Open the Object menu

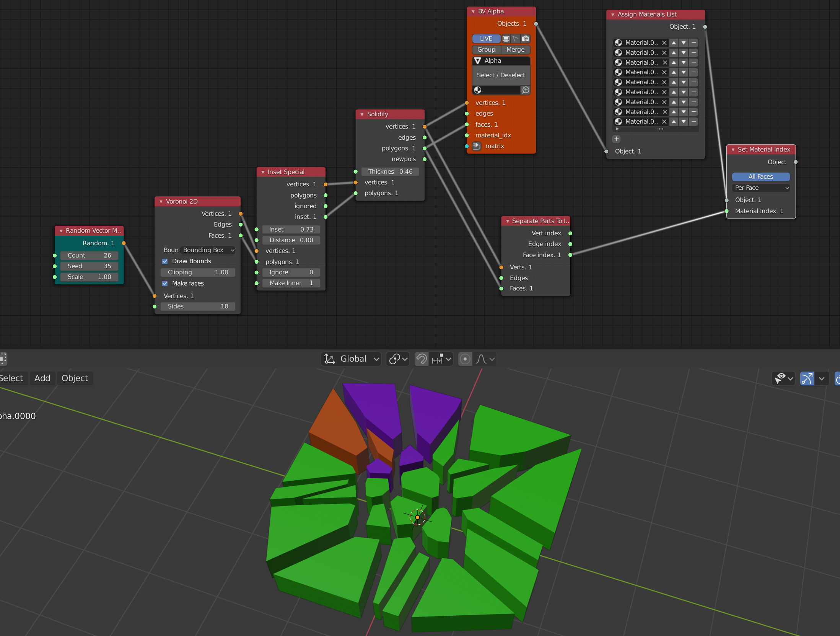(75, 378)
